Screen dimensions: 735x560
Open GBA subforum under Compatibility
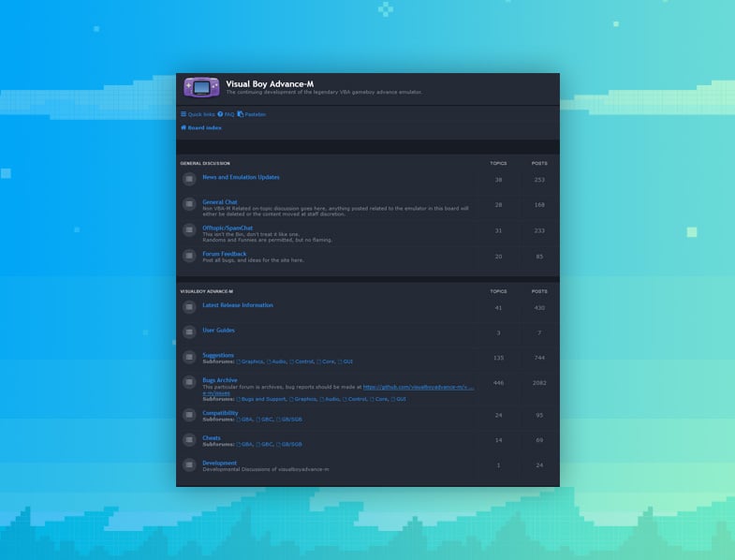point(244,420)
